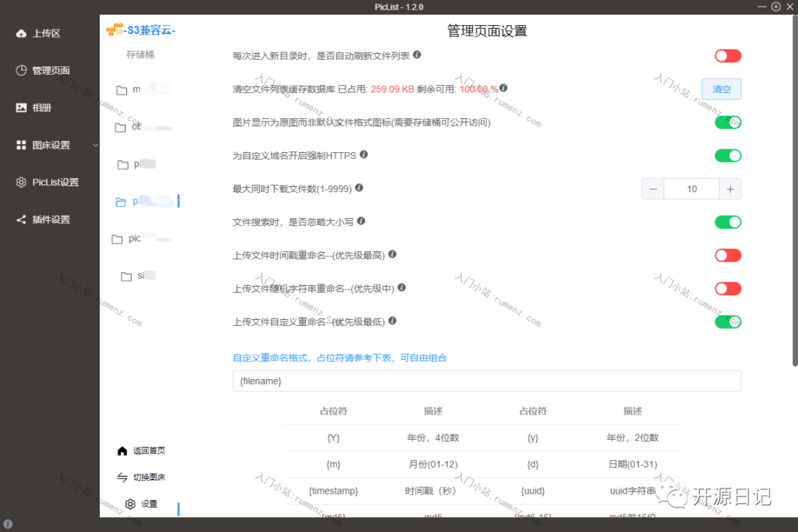Image resolution: width=798 pixels, height=532 pixels.
Task: Click the picture icon beside 相册
Action: 21,107
